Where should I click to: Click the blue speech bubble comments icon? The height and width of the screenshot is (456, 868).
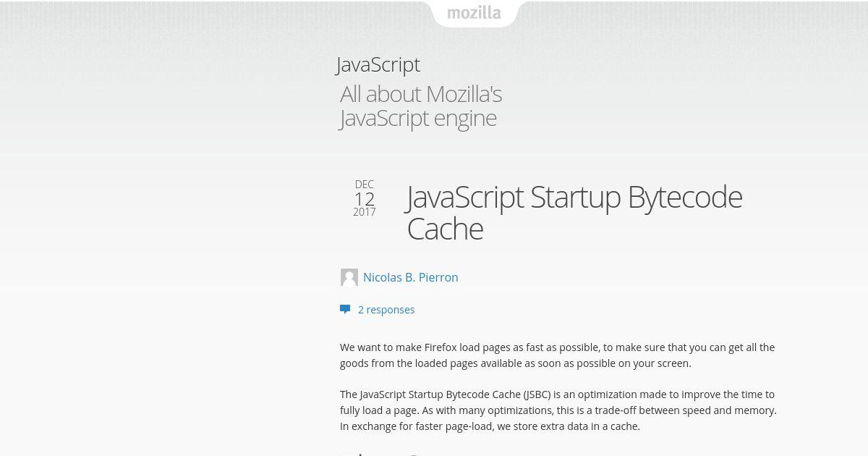tap(345, 309)
